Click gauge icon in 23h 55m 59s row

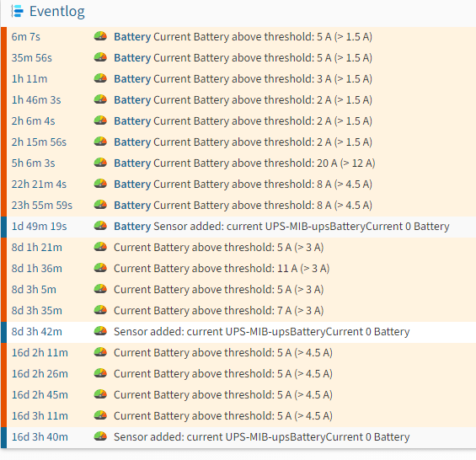(x=100, y=205)
